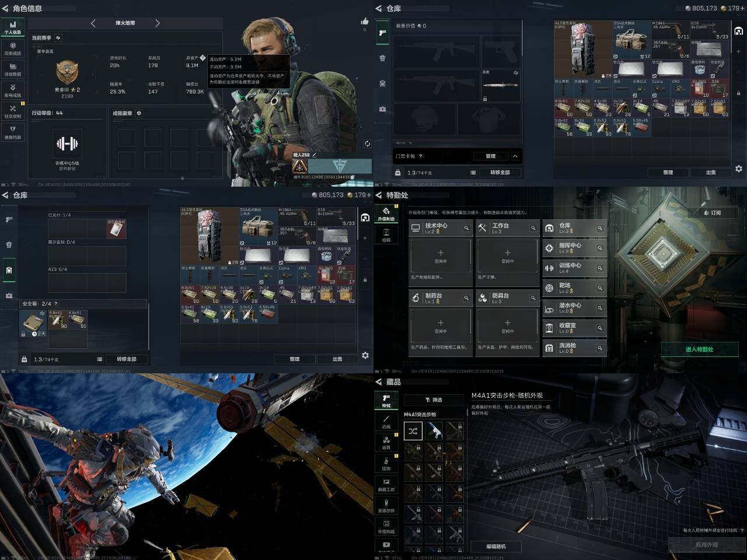Click 转移全部 under the 门禁卡包 panel
This screenshot has height=560, width=747.
tap(500, 173)
